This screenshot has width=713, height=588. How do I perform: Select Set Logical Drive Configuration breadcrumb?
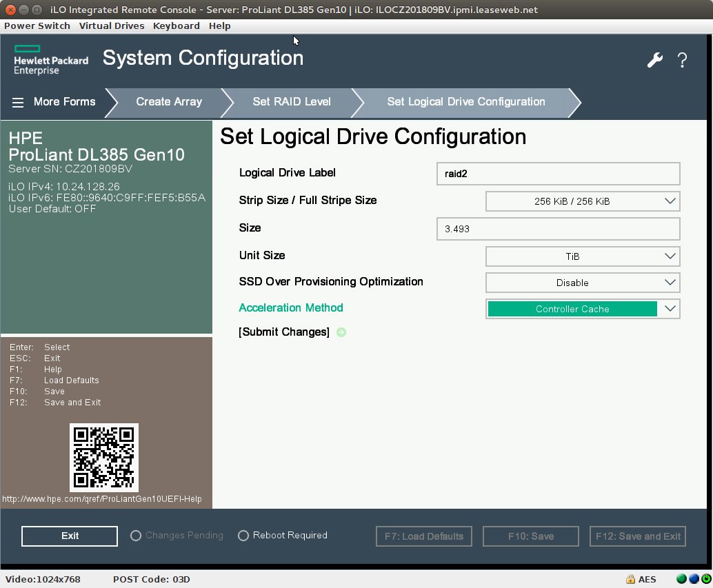click(466, 102)
